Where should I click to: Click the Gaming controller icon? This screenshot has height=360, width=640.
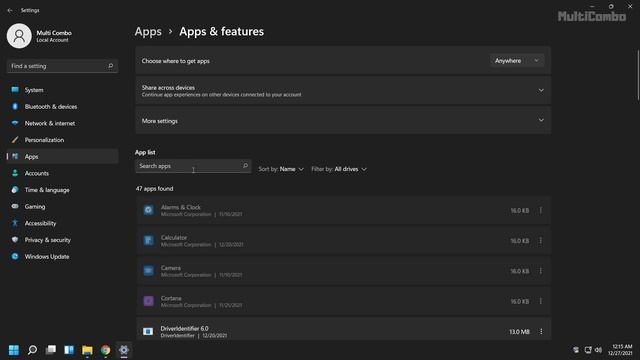click(x=15, y=207)
